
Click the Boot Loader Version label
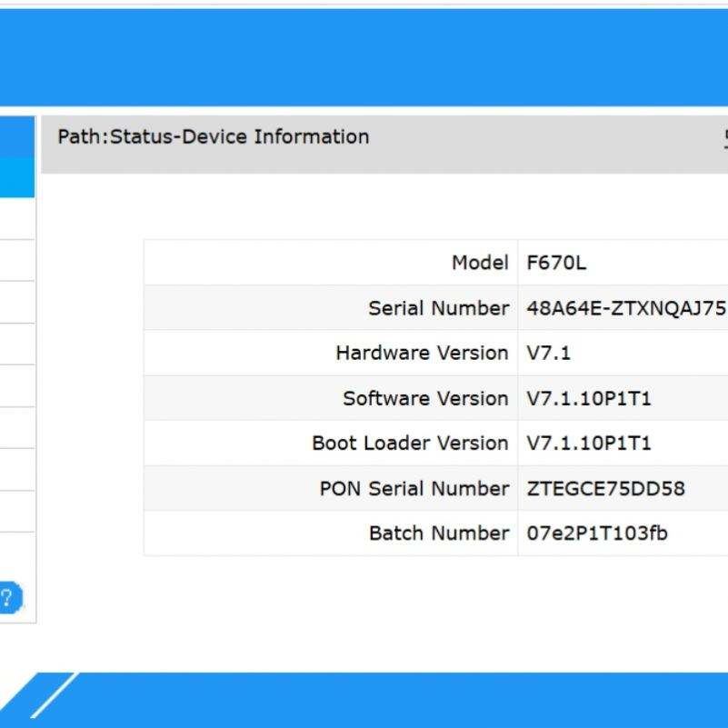(410, 443)
